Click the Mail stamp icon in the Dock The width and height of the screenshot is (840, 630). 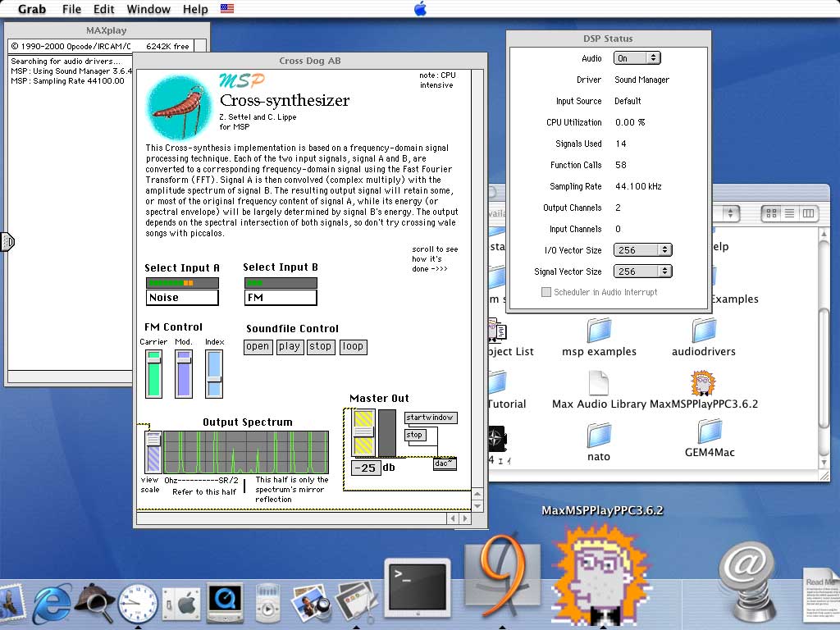tap(11, 605)
